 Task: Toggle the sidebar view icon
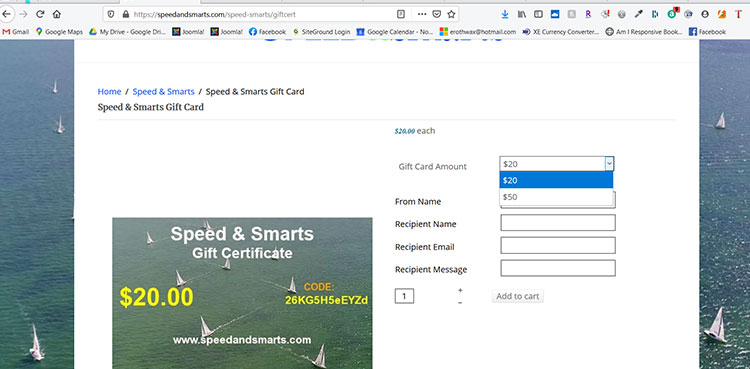pos(538,14)
